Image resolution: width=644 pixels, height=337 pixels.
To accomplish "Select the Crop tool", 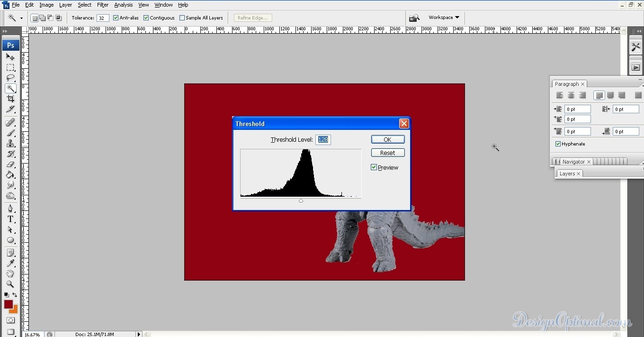I will coord(10,99).
